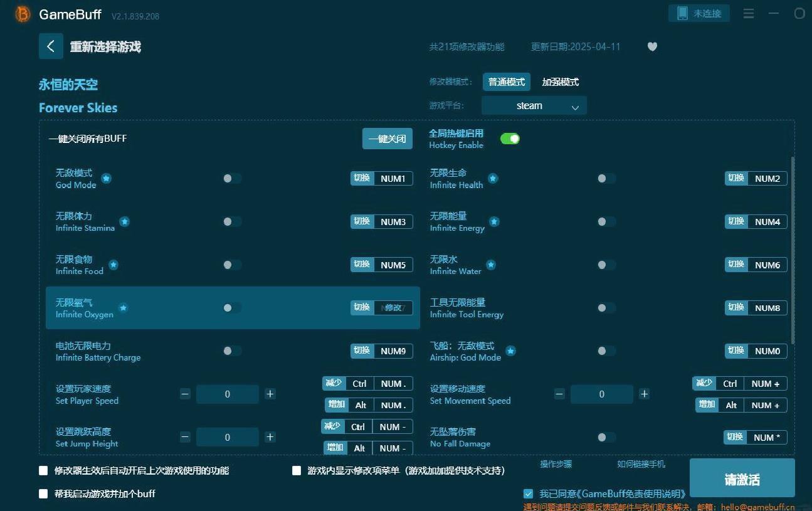Select 加强模式 enhanced mode tab

point(561,82)
